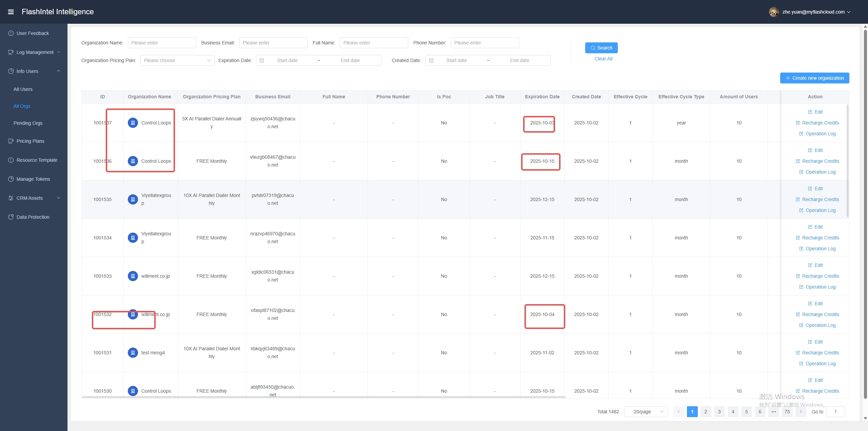Click next page arrow in pagination
The image size is (868, 431).
click(x=801, y=412)
